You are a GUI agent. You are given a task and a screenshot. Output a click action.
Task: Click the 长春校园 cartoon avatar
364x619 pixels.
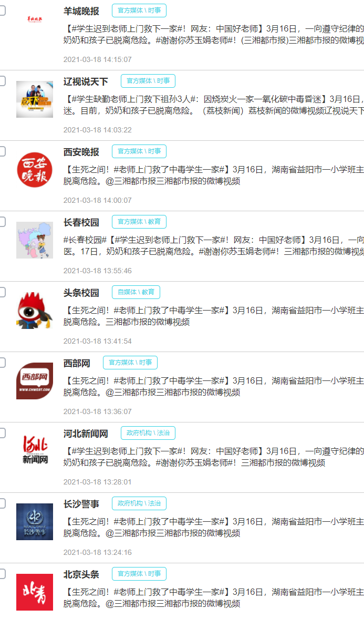[35, 240]
